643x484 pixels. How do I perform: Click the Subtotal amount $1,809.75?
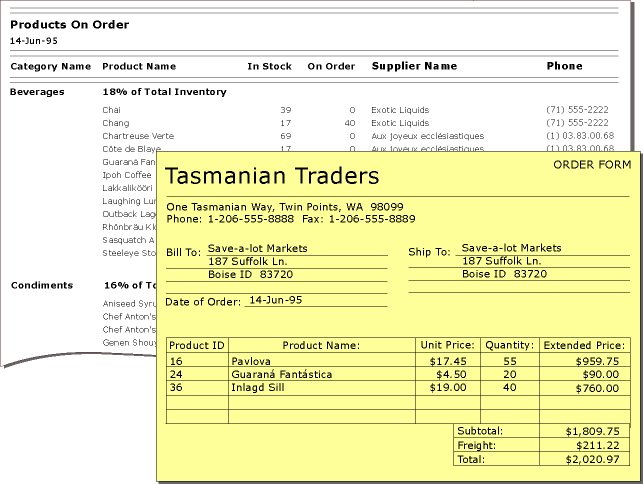(591, 431)
